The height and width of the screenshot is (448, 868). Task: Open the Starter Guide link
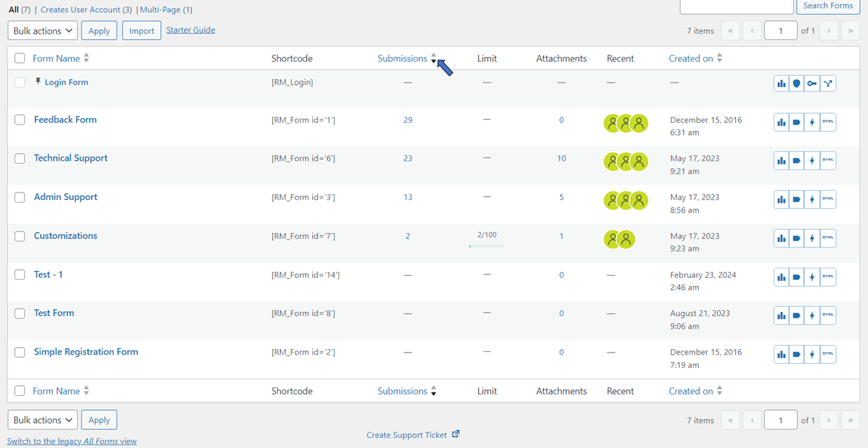tap(191, 30)
